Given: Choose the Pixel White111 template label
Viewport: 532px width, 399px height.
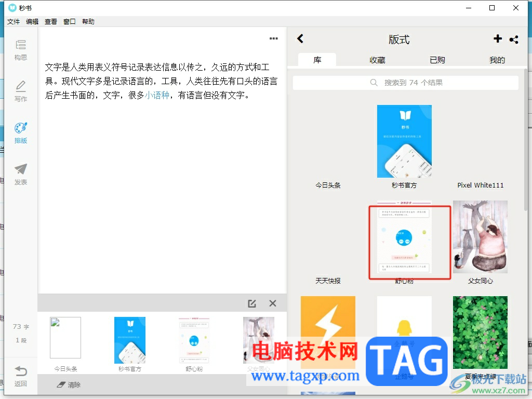Looking at the screenshot, I should (480, 185).
